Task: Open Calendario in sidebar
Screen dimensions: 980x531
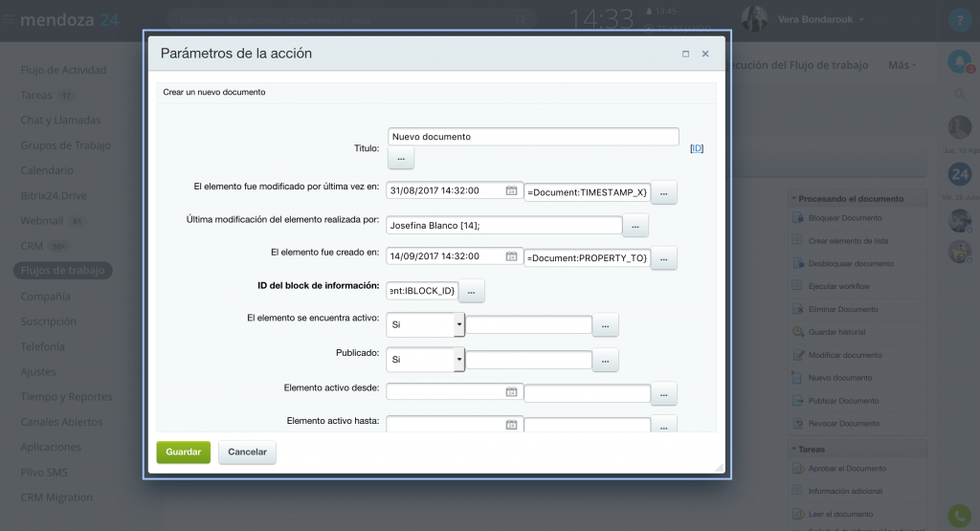Action: (47, 170)
